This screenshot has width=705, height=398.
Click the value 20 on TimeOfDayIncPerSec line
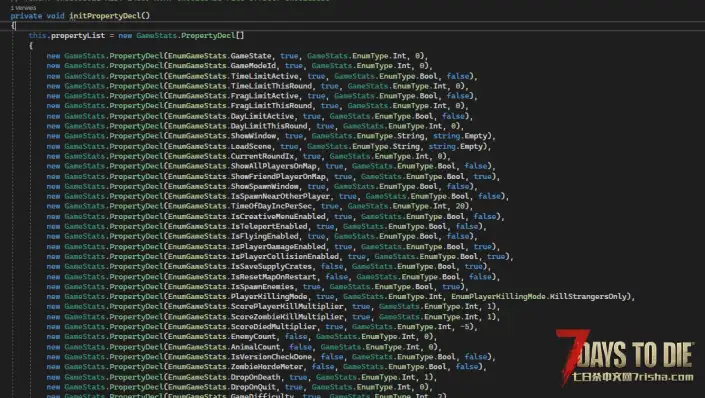(x=460, y=206)
